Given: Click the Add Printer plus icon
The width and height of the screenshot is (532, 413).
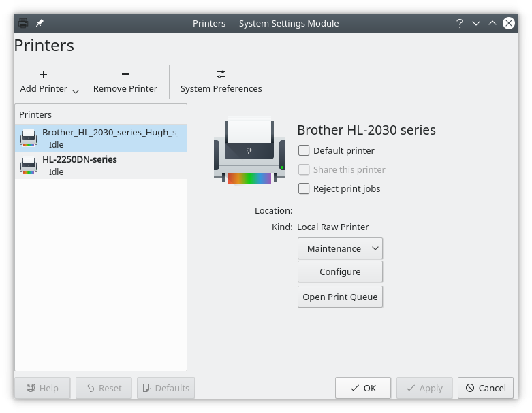Looking at the screenshot, I should [x=44, y=74].
